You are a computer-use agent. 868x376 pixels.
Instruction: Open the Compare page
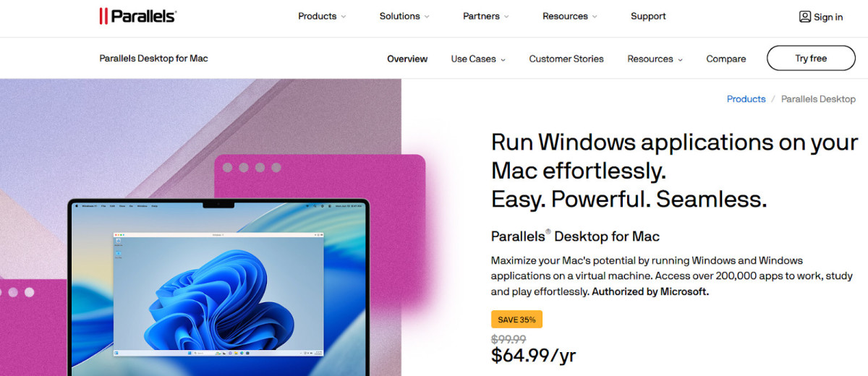click(x=726, y=59)
